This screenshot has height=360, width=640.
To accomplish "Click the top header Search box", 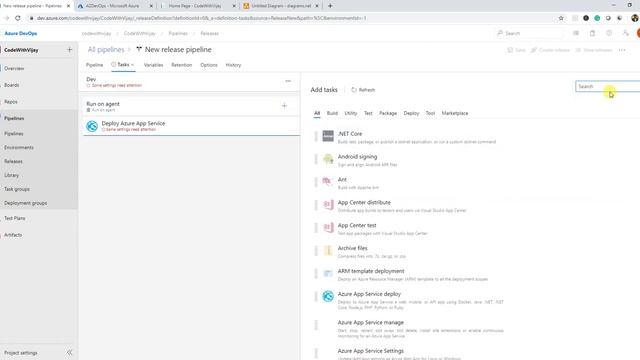I will click(529, 33).
